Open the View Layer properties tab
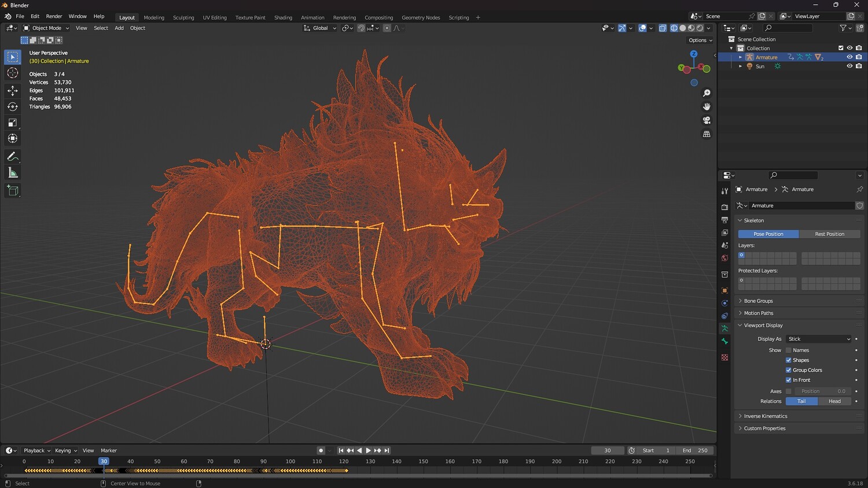 [x=724, y=232]
